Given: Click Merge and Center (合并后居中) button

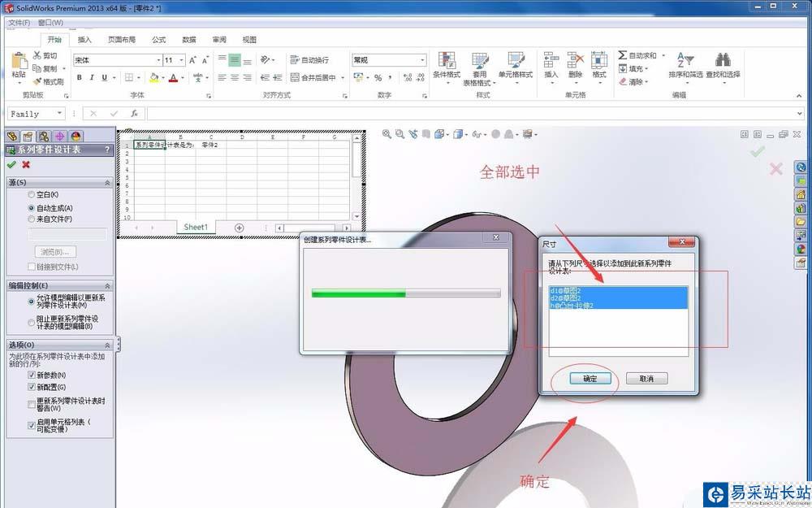Looking at the screenshot, I should (x=313, y=78).
